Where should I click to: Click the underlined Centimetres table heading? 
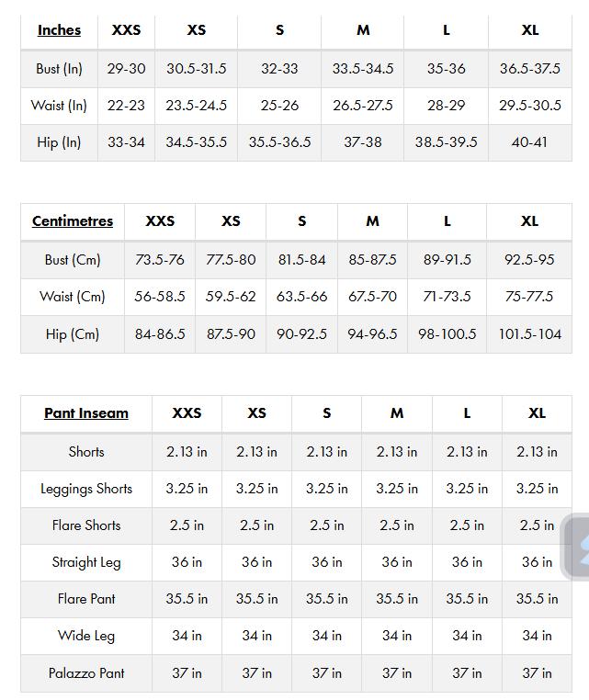pyautogui.click(x=73, y=221)
